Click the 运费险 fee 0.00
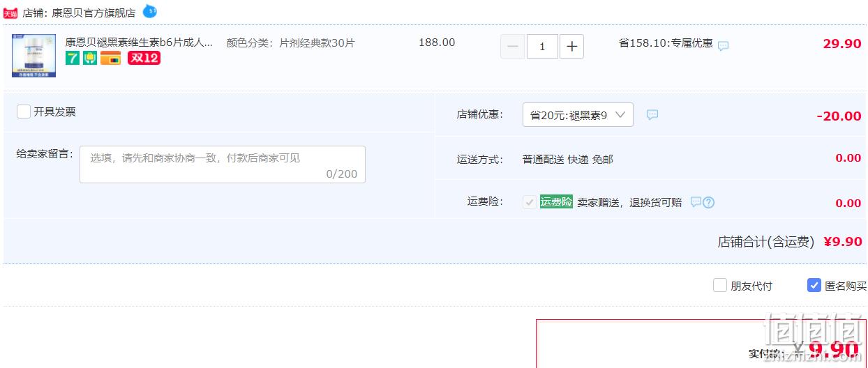The width and height of the screenshot is (868, 368). 848,203
